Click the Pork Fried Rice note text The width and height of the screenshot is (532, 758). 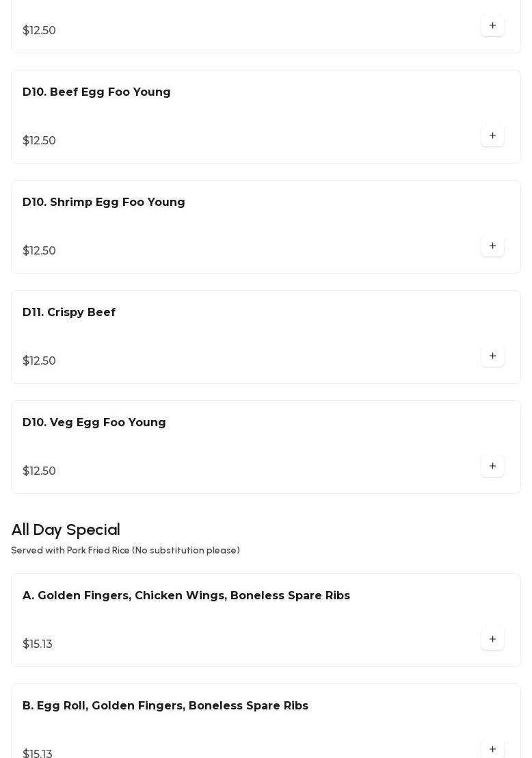125,551
